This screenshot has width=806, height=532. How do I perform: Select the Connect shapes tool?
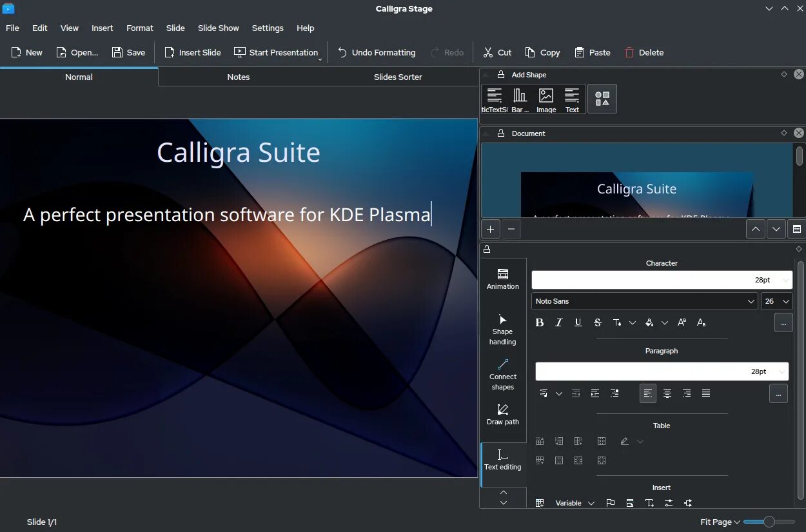pos(503,375)
